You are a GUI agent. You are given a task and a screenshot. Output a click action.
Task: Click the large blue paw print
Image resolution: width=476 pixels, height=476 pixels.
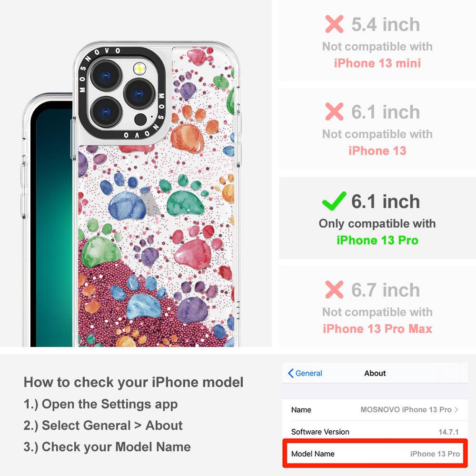coord(127,206)
